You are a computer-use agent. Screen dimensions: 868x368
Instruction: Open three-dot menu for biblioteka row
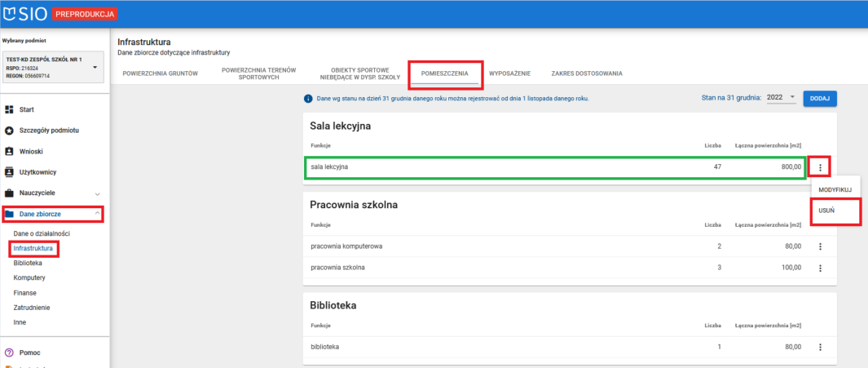[820, 347]
